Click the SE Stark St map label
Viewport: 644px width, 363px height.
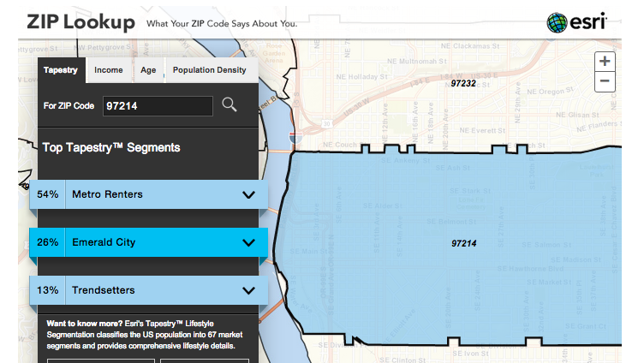click(x=470, y=191)
